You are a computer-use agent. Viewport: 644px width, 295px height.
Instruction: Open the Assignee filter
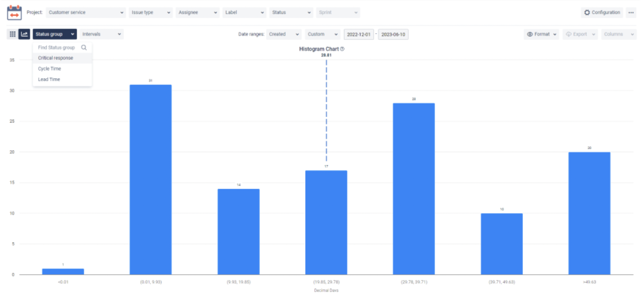(x=198, y=12)
